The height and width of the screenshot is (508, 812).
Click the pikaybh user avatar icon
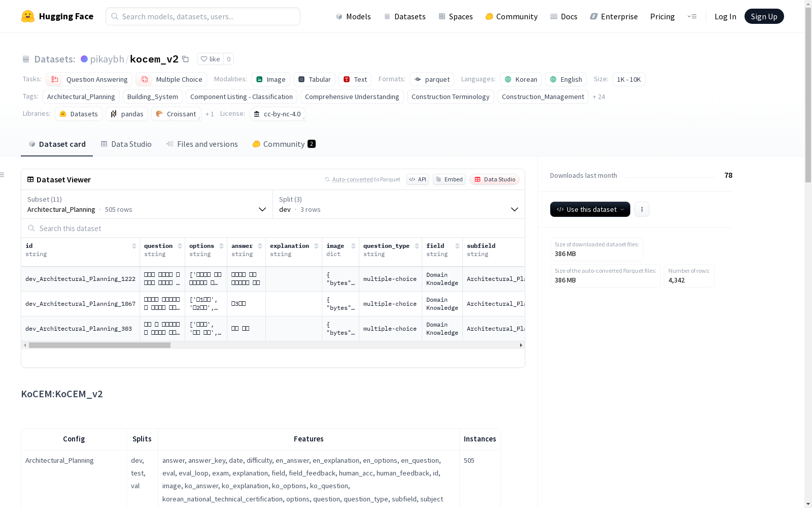pos(84,59)
